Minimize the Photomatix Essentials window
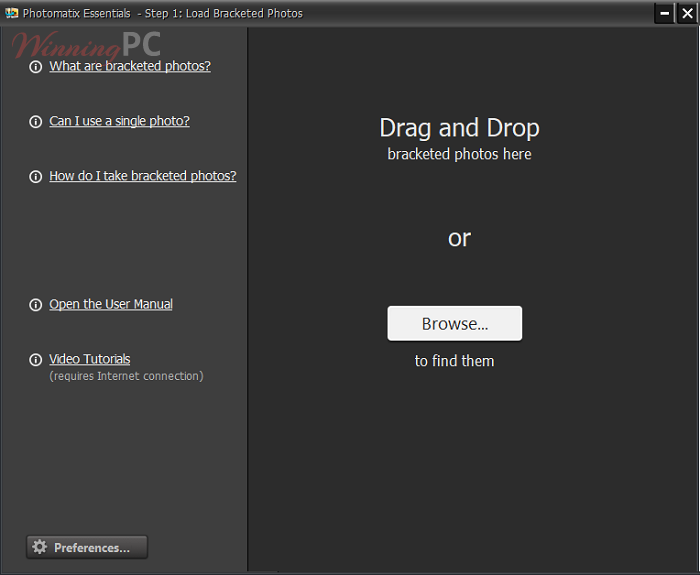The height and width of the screenshot is (575, 700). [x=664, y=13]
